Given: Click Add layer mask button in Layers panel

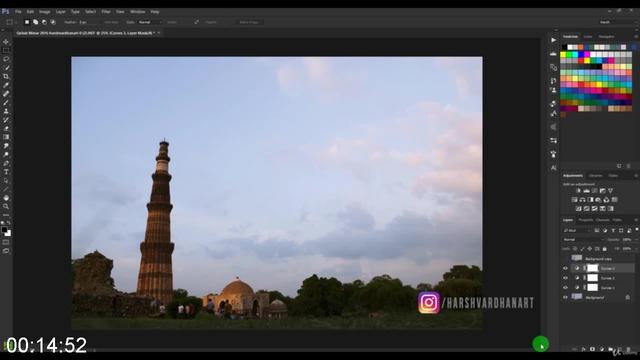Looking at the screenshot, I should 592,349.
